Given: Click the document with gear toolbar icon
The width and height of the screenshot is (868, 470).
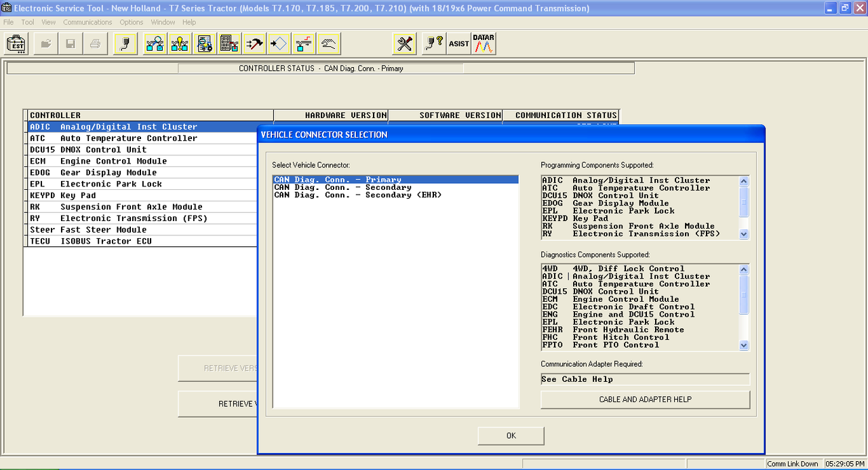Looking at the screenshot, I should tap(205, 44).
